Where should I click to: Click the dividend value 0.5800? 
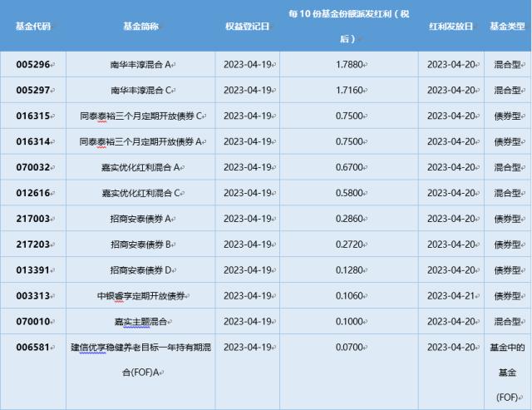pos(349,193)
